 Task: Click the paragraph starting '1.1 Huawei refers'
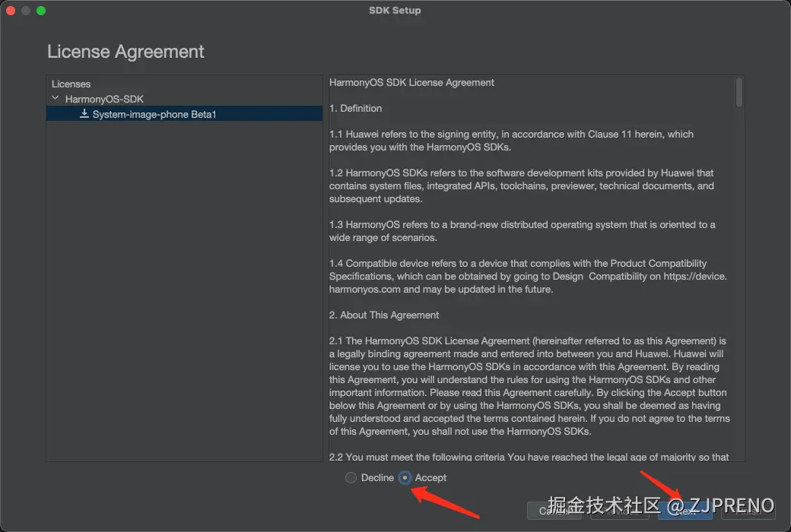pos(511,140)
